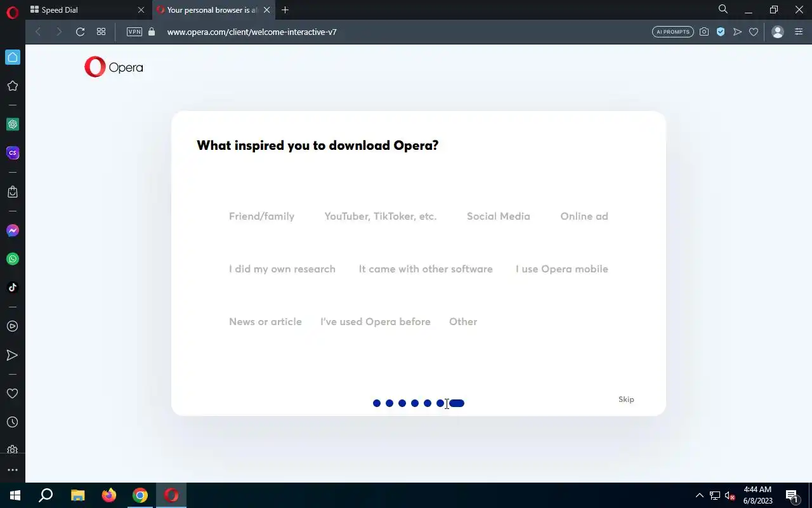Screen dimensions: 812x508
Task: Choose the Friend/family answer
Action: click(x=261, y=216)
